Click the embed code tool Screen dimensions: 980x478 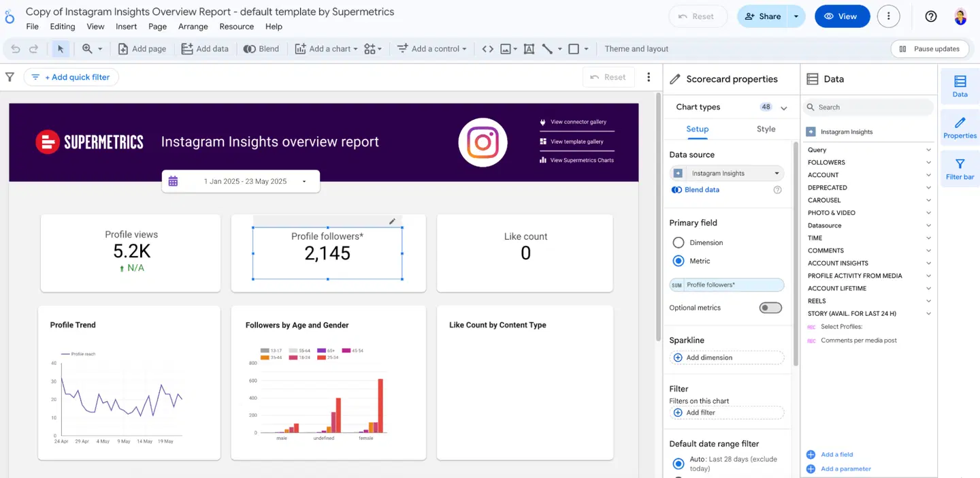click(x=487, y=48)
